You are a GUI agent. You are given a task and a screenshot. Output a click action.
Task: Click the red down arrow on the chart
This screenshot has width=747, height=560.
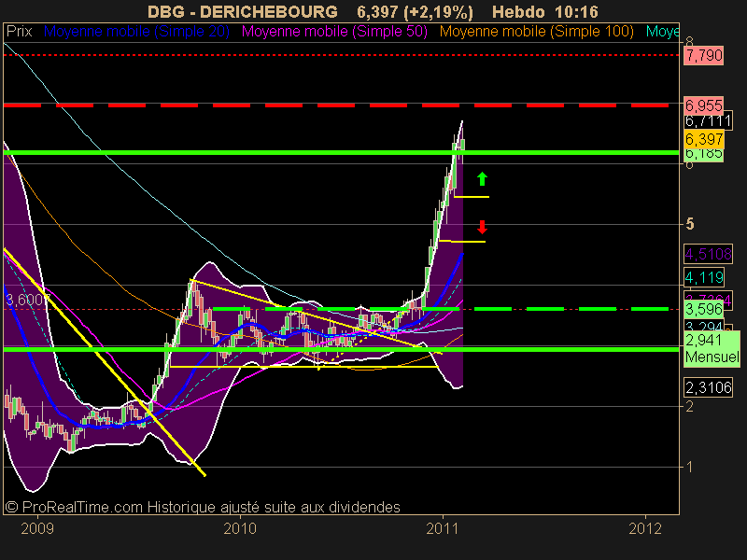(x=482, y=227)
